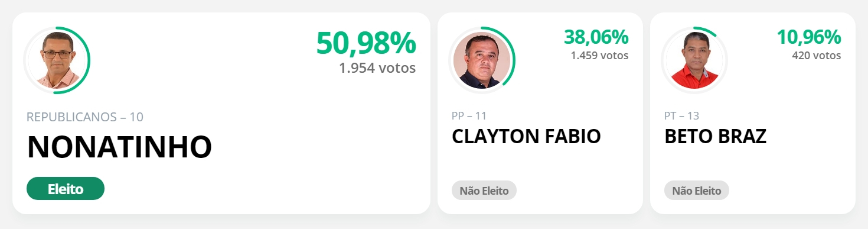Click Beto Braz's candidate photo

694,60
